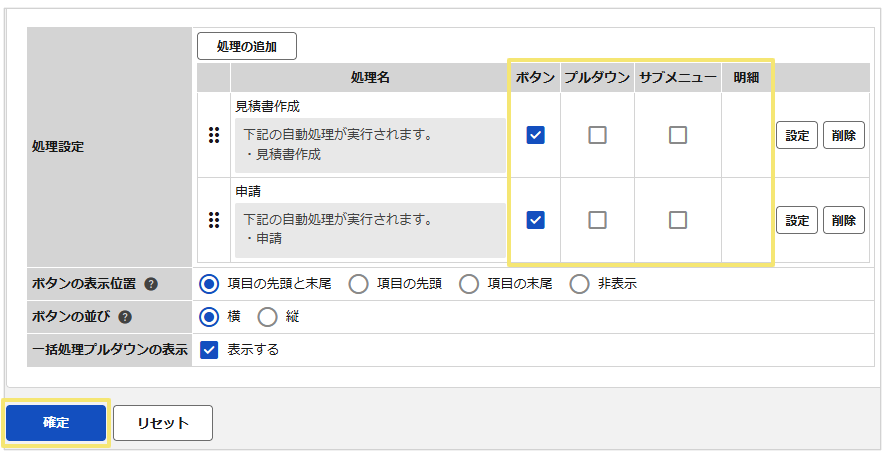Click the 確定 button
888x460 pixels.
(x=56, y=423)
